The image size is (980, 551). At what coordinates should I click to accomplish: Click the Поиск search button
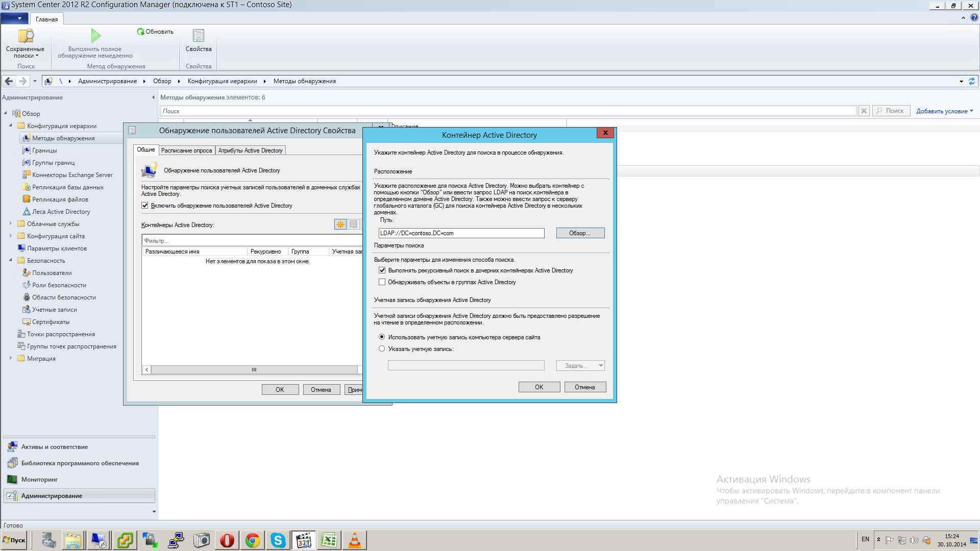[x=891, y=111]
